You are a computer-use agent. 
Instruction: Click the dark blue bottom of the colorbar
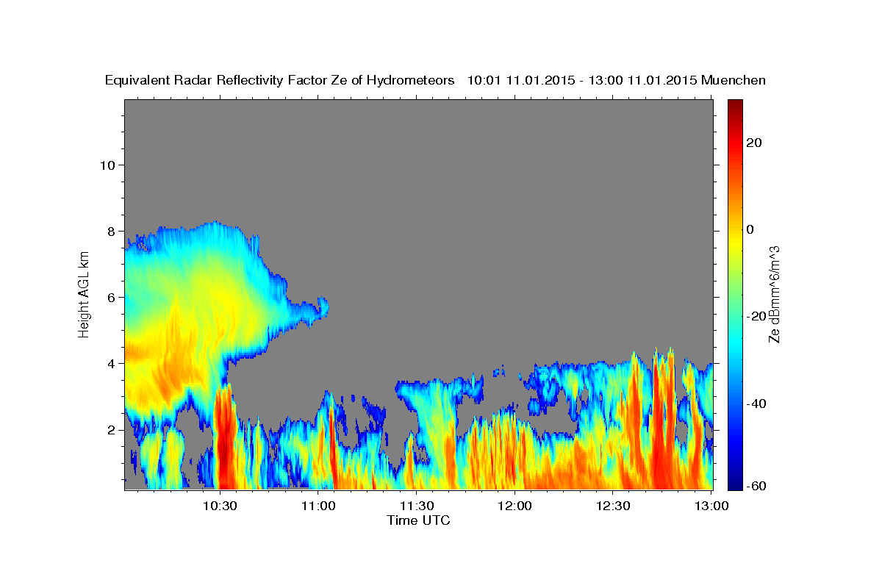point(734,485)
